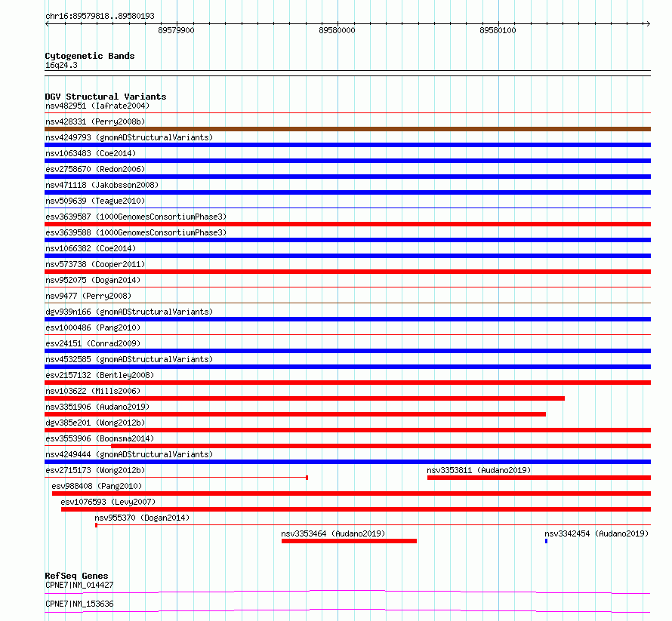Open the esv3639588 (1000GenomesConsortiumPhase3) label
Screen dimensions: 672x621
[x=136, y=232]
